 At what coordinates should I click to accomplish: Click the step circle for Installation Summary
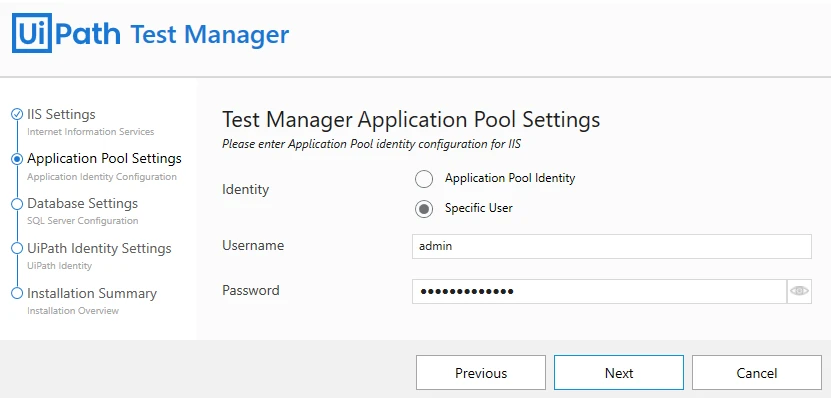pyautogui.click(x=17, y=293)
